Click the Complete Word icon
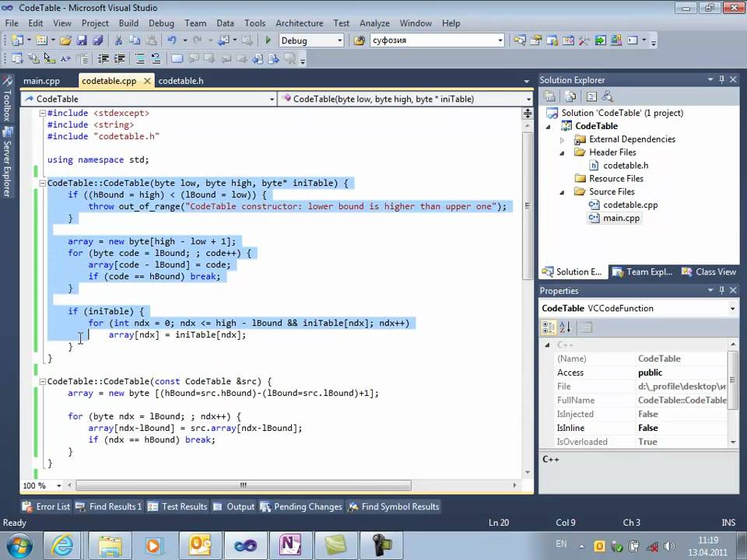747x560 pixels. click(x=65, y=58)
